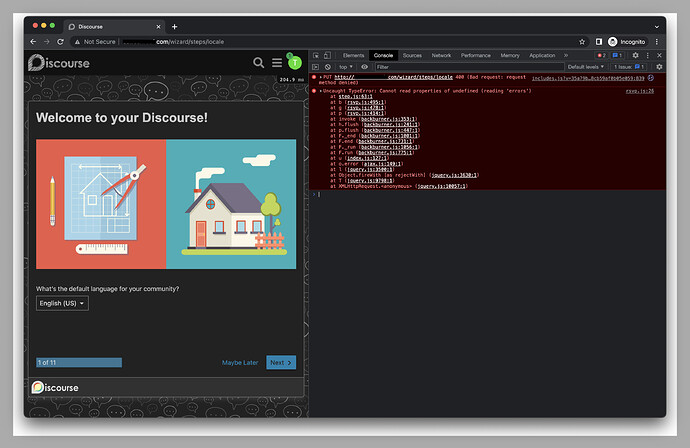
Task: Switch to the Network tab
Action: click(441, 55)
